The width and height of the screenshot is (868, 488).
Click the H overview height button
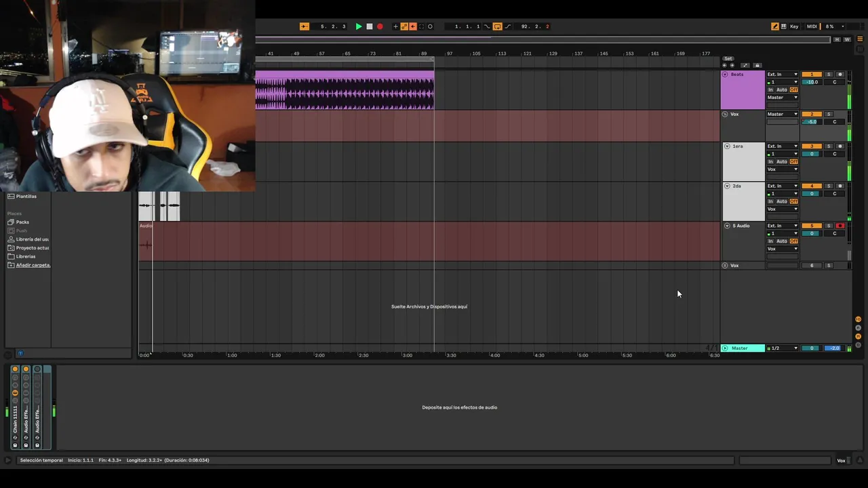[x=837, y=39]
